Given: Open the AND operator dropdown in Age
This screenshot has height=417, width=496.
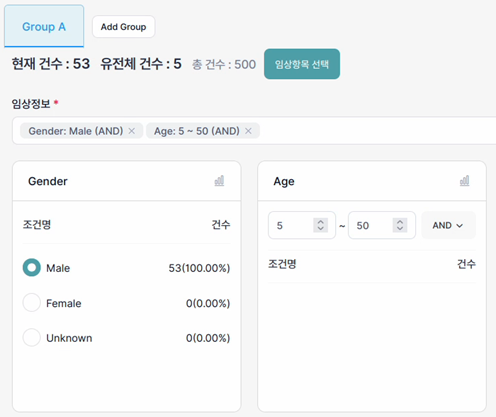Looking at the screenshot, I should [448, 225].
